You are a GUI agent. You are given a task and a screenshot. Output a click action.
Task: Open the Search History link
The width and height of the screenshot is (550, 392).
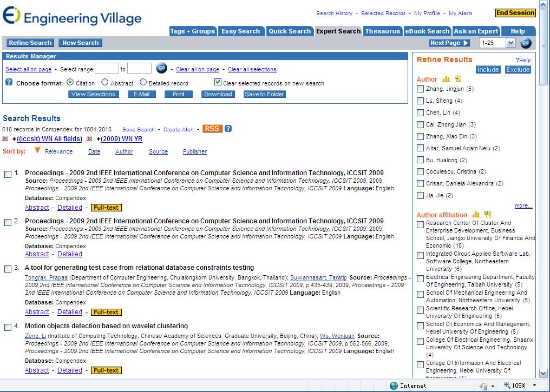click(335, 14)
